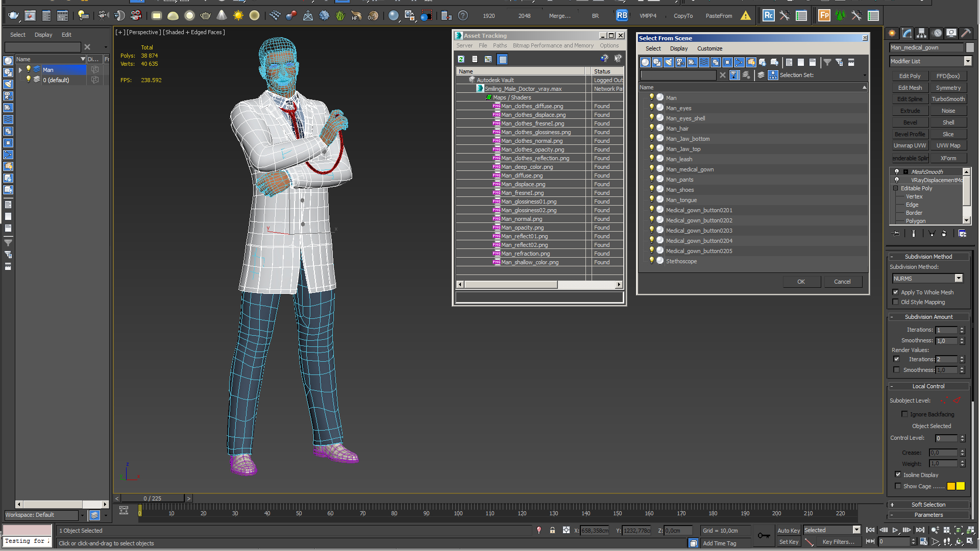The width and height of the screenshot is (980, 551).
Task: Collapse the Local Control rollout
Action: tap(929, 386)
